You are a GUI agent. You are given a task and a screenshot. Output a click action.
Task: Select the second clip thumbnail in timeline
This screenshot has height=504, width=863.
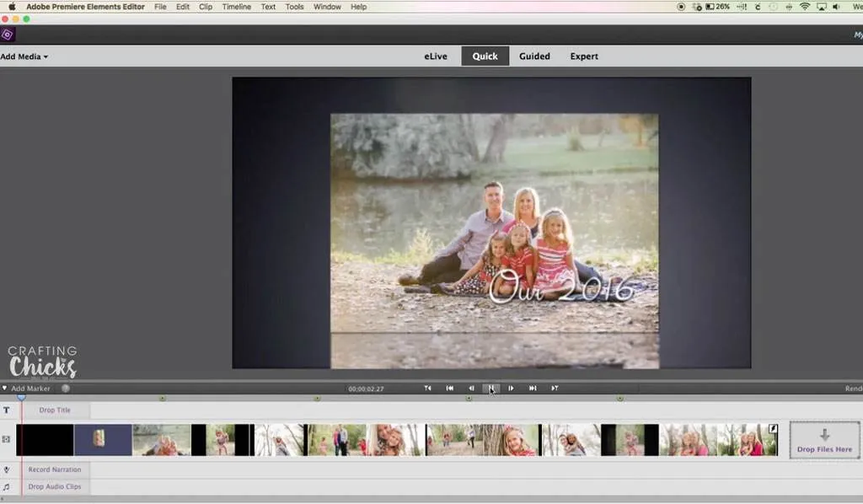pyautogui.click(x=101, y=439)
